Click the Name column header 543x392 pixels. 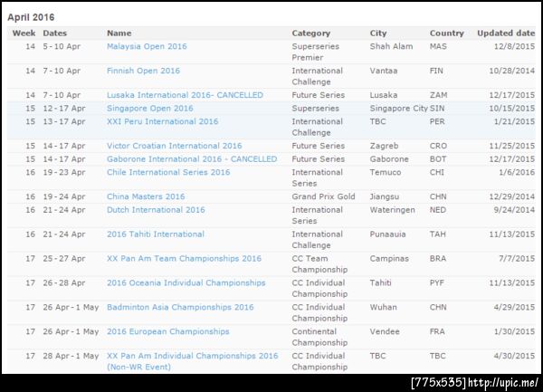(x=119, y=33)
